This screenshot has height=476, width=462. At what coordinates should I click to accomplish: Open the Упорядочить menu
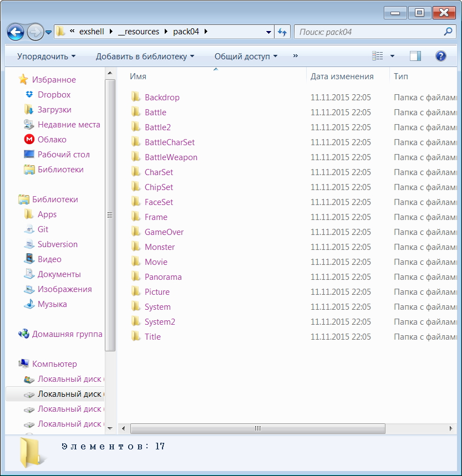(46, 57)
